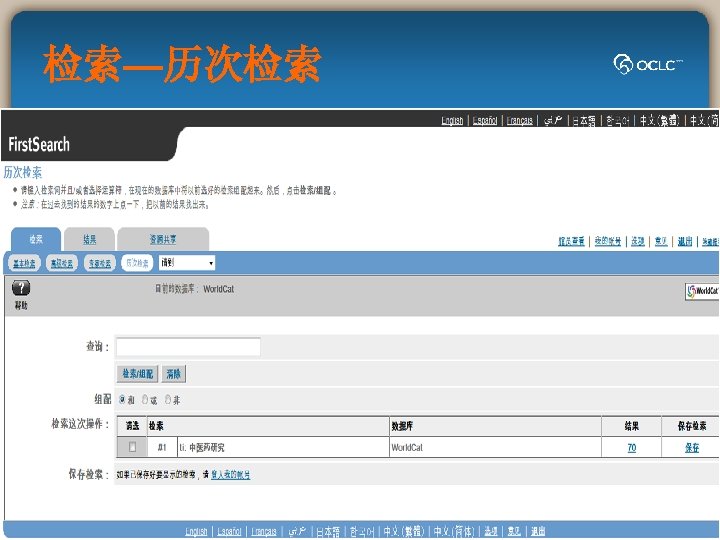Screen dimensions: 720x540
Task: Open the 专家检索 sub-tab
Action: click(x=100, y=263)
